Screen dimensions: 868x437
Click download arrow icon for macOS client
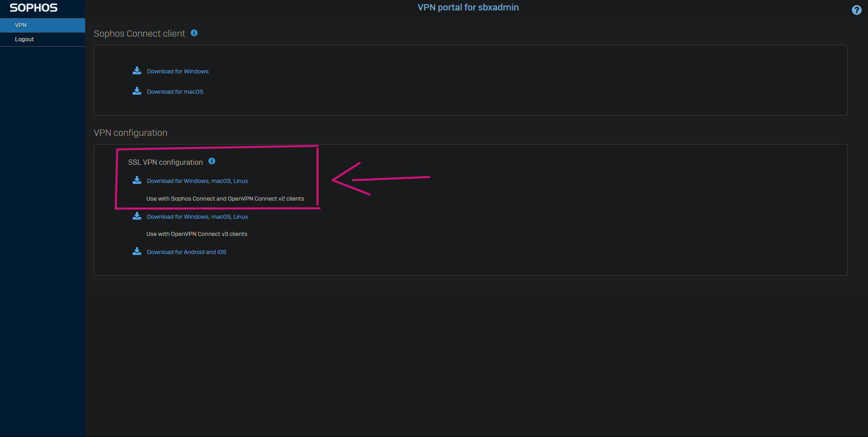[x=137, y=91]
